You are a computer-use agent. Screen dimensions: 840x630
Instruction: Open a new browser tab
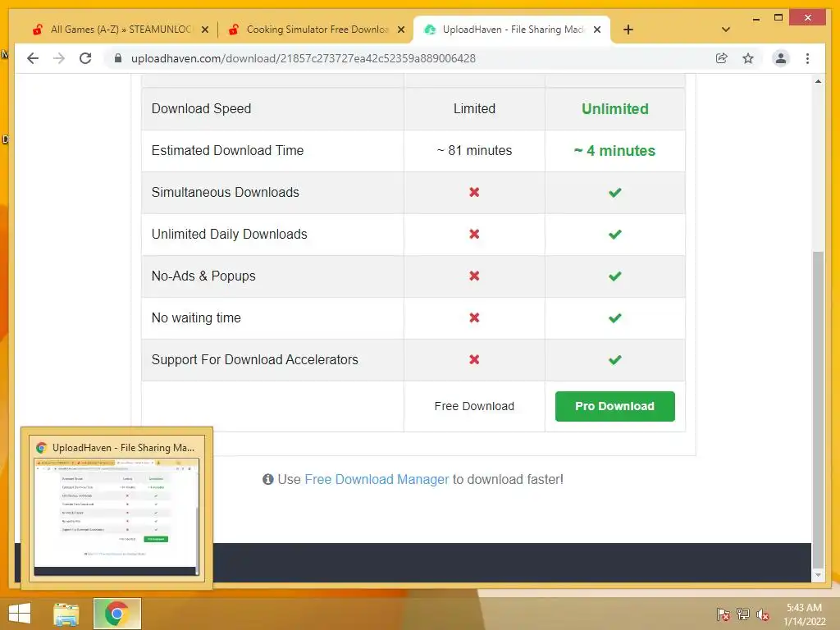[628, 30]
